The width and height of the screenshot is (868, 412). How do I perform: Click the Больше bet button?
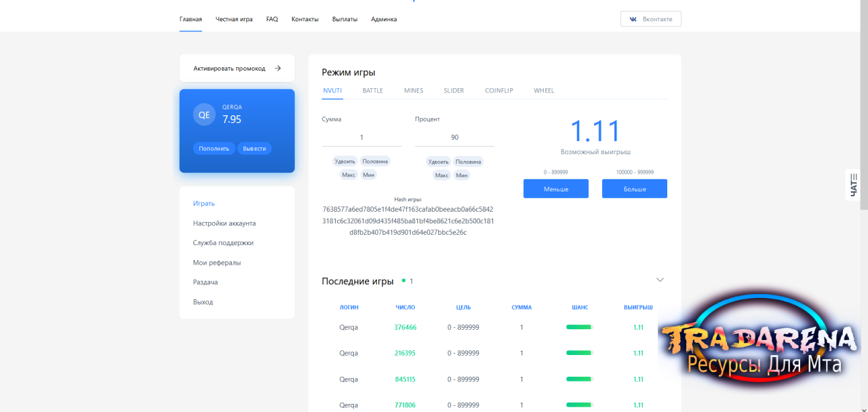click(x=635, y=189)
